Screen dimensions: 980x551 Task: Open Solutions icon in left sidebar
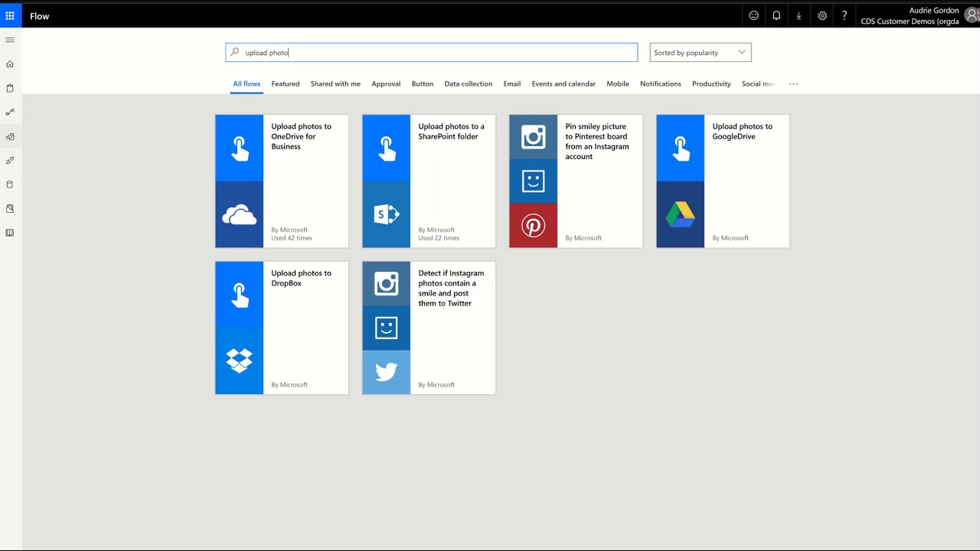coord(10,208)
